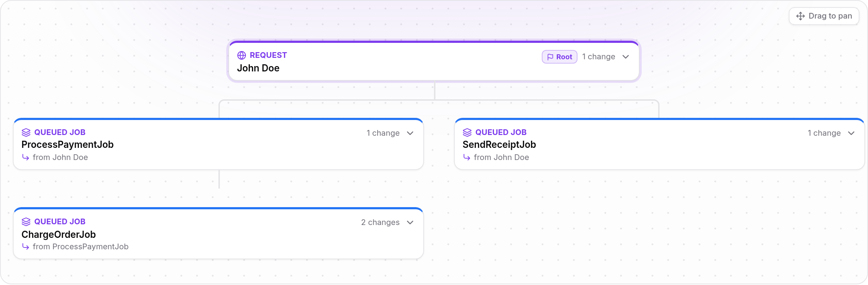Select the SendReceiptJob node title

click(x=499, y=145)
